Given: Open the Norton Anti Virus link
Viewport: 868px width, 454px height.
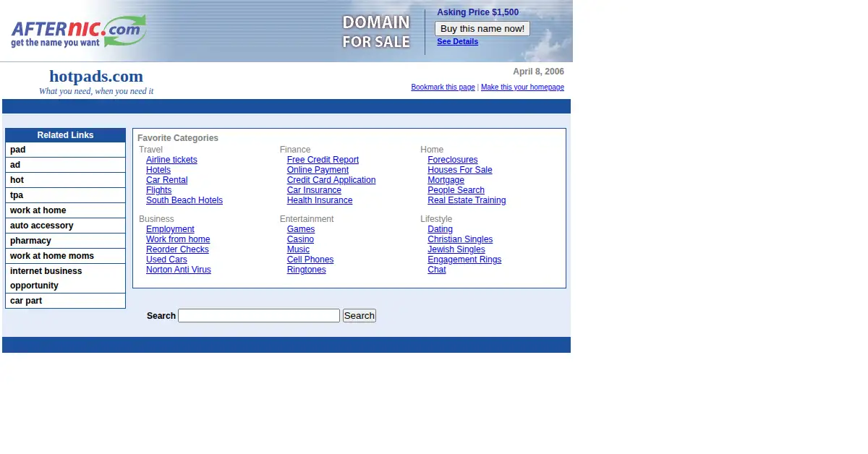Looking at the screenshot, I should 179,270.
